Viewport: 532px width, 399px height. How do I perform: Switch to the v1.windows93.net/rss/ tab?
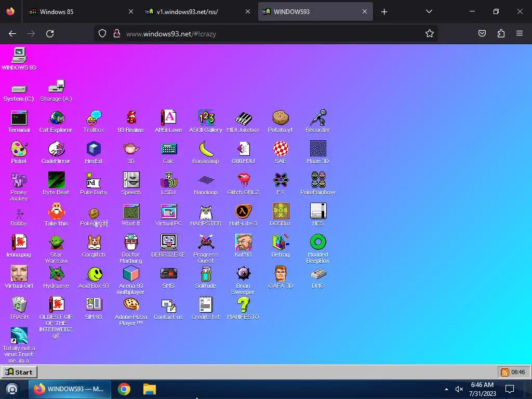click(197, 11)
